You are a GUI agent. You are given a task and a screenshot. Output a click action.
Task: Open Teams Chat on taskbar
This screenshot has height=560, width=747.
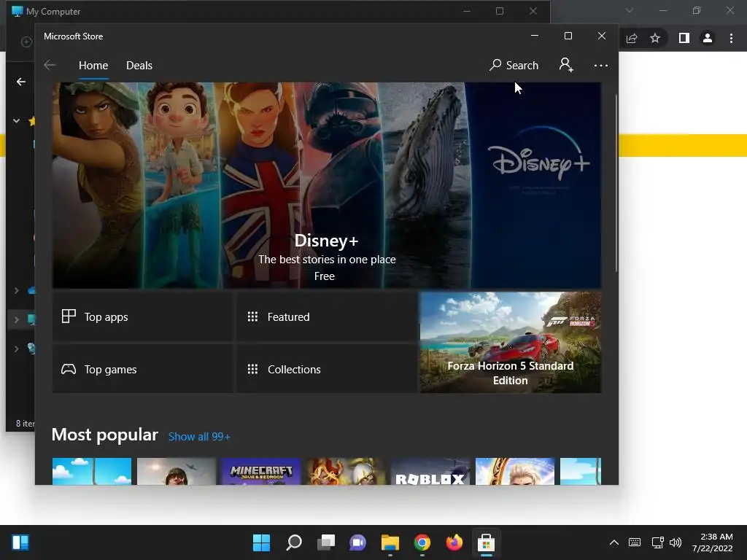pyautogui.click(x=357, y=542)
